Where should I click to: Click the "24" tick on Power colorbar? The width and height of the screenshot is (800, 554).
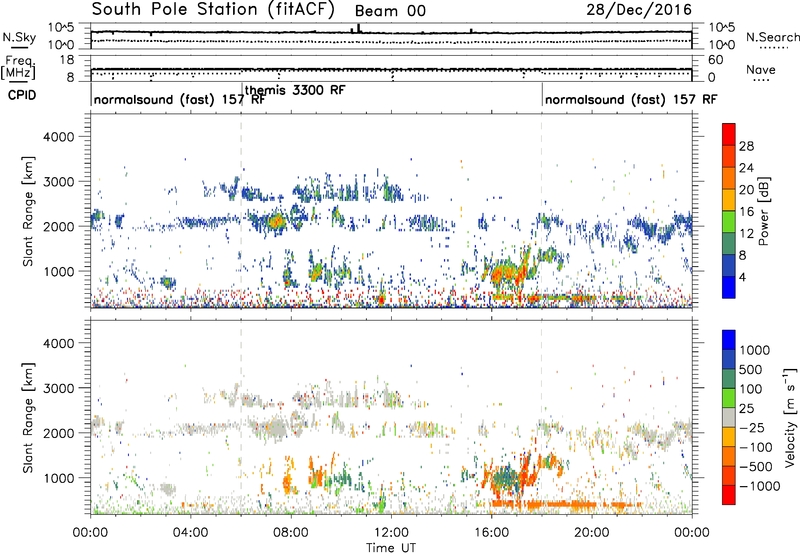(x=746, y=168)
